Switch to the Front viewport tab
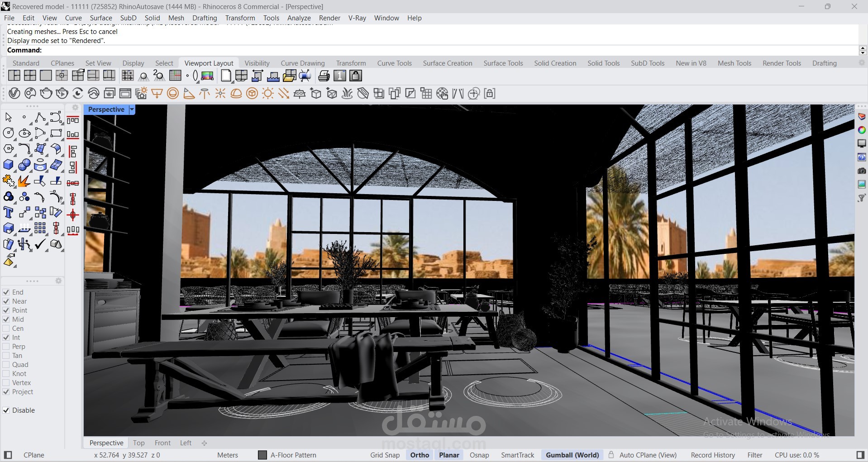Screen dimensions: 868x462 tap(162, 443)
